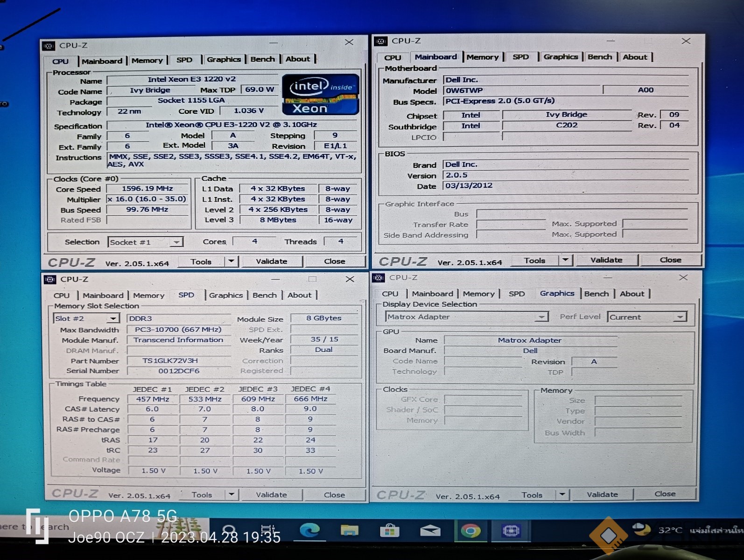Screen dimensions: 744x560
Task: Click the motherboard Model field 0W6TWP
Action: [522, 90]
